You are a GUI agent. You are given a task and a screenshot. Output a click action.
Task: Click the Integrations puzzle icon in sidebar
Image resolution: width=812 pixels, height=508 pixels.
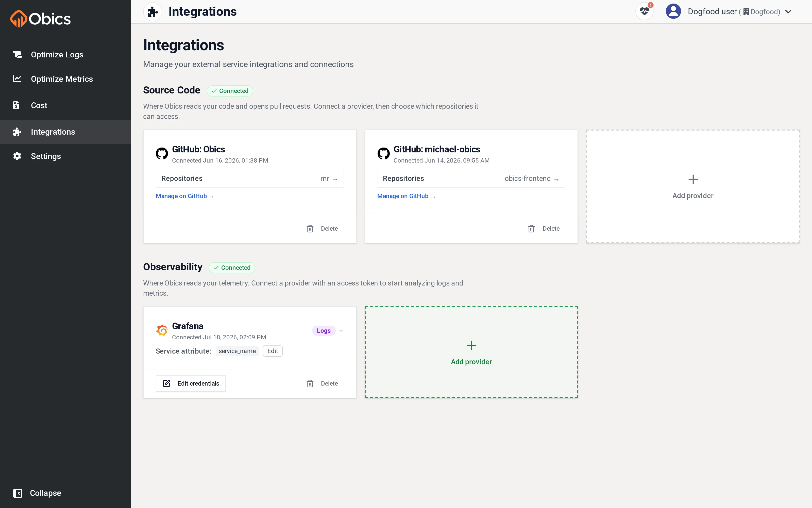[17, 132]
